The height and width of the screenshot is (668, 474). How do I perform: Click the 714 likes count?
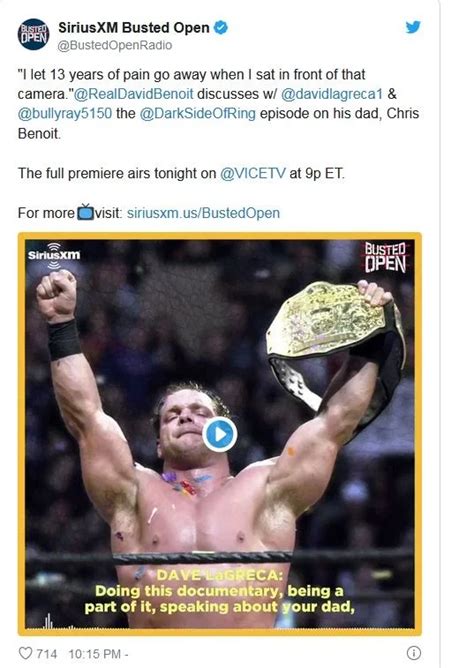click(x=46, y=653)
